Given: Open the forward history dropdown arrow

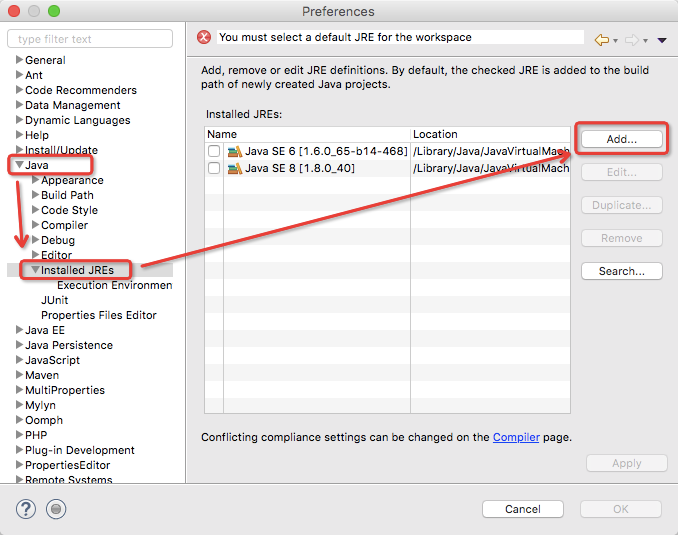Looking at the screenshot, I should point(645,41).
